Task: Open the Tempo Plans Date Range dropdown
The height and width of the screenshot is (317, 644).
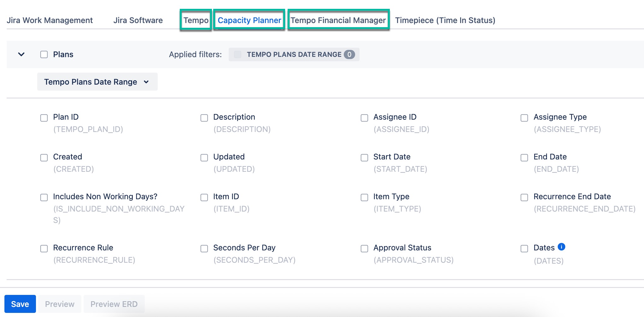Action: [97, 81]
